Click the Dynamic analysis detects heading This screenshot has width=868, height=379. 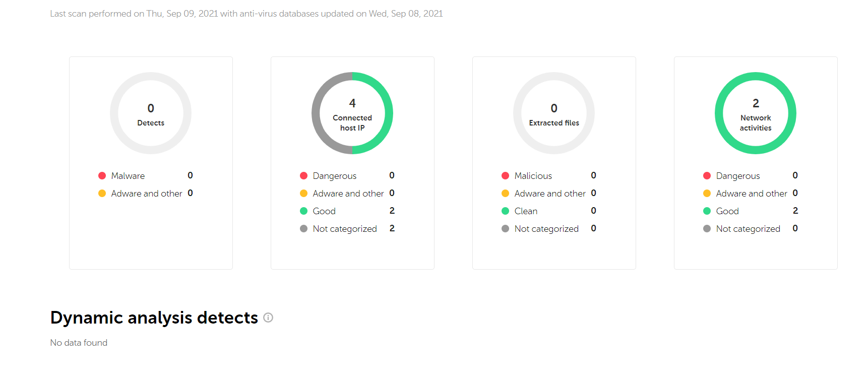coord(154,318)
